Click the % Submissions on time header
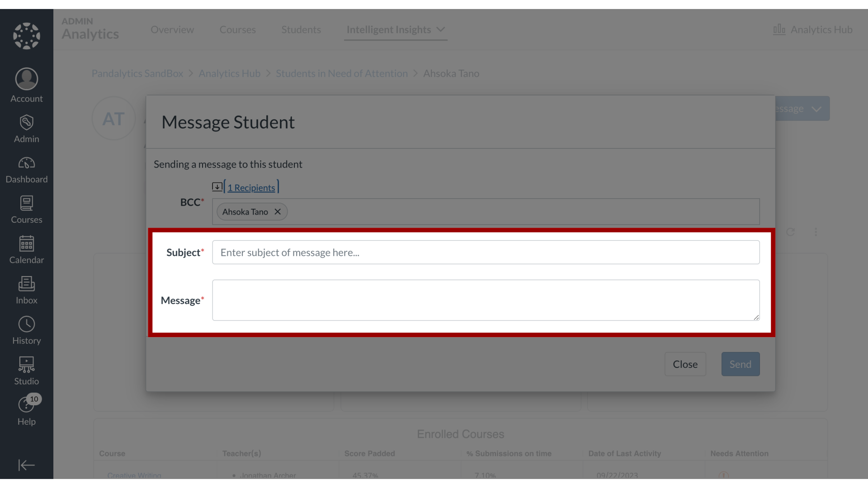The height and width of the screenshot is (488, 868). click(x=509, y=454)
